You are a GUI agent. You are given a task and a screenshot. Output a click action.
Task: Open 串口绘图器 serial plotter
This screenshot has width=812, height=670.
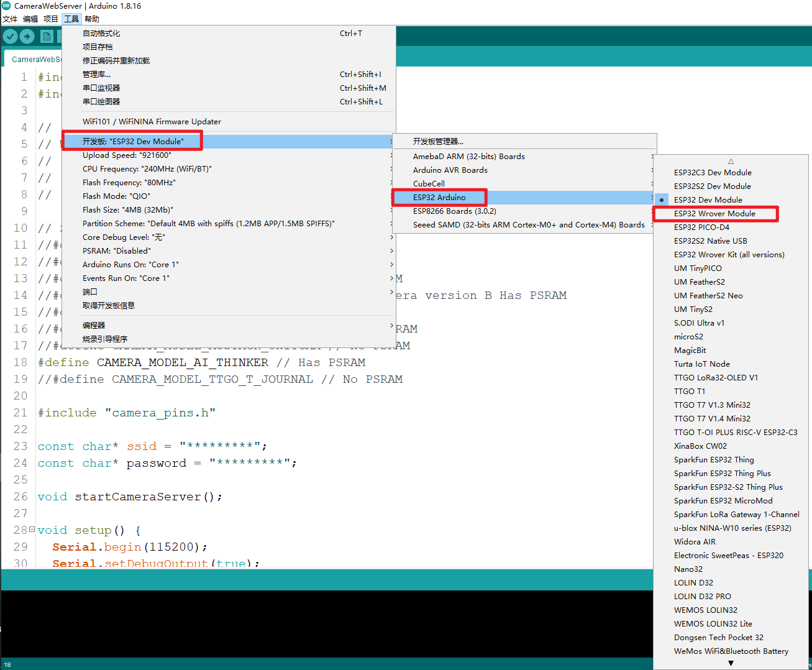(229, 102)
